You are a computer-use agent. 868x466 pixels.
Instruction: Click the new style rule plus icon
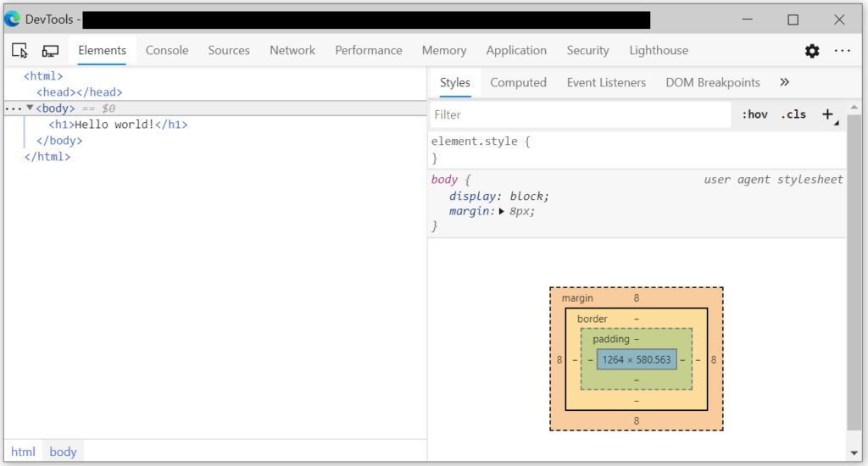click(828, 114)
